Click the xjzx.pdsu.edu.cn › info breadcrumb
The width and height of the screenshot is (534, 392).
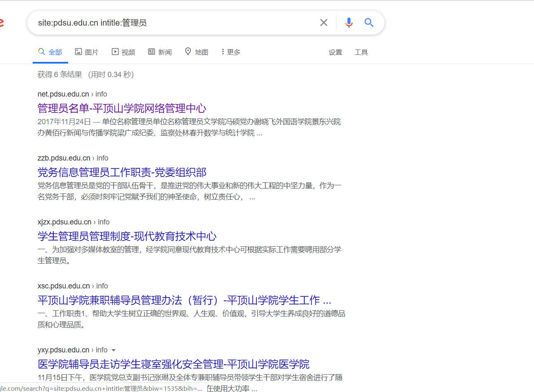pos(74,222)
